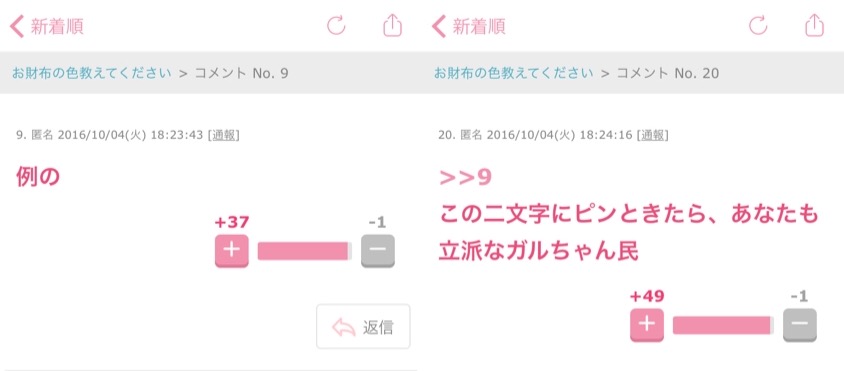Go back via right 新着順 chevron
The image size is (844, 371).
click(439, 26)
